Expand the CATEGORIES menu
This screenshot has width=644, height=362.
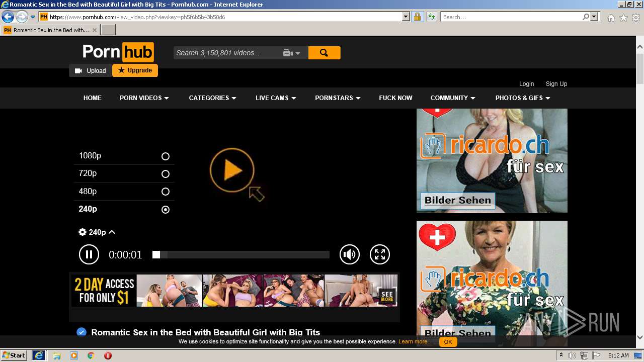coord(212,98)
